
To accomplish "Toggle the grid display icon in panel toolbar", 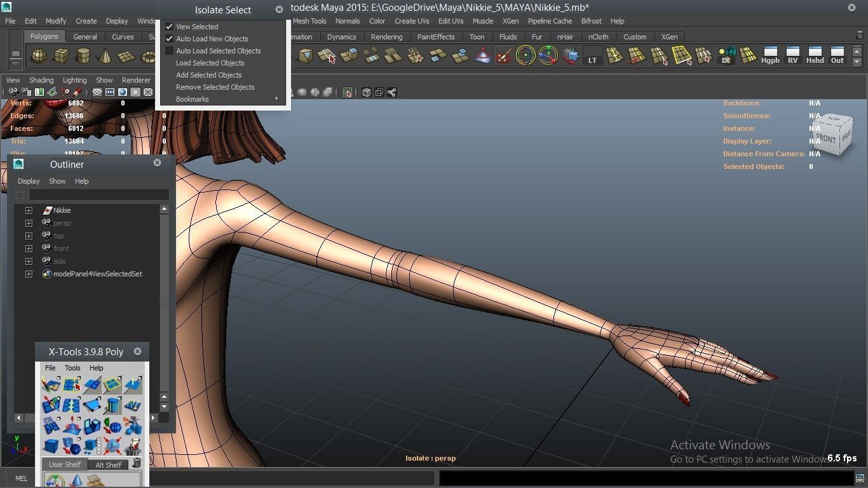I will pyautogui.click(x=97, y=92).
